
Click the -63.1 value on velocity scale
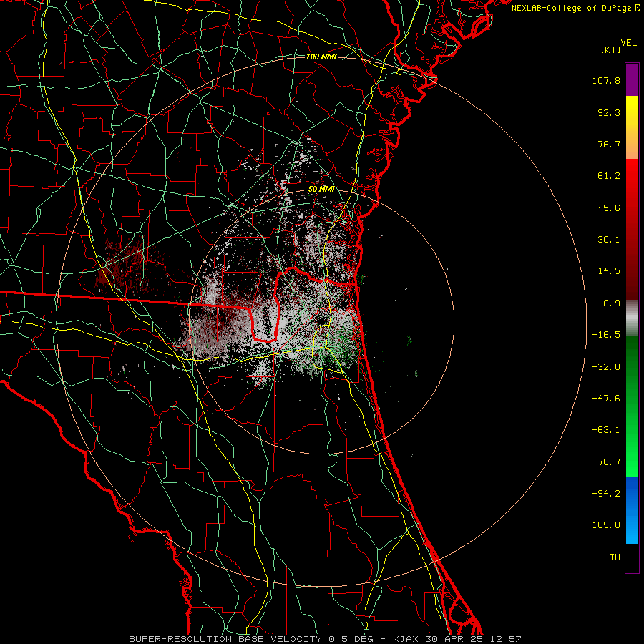pos(606,430)
